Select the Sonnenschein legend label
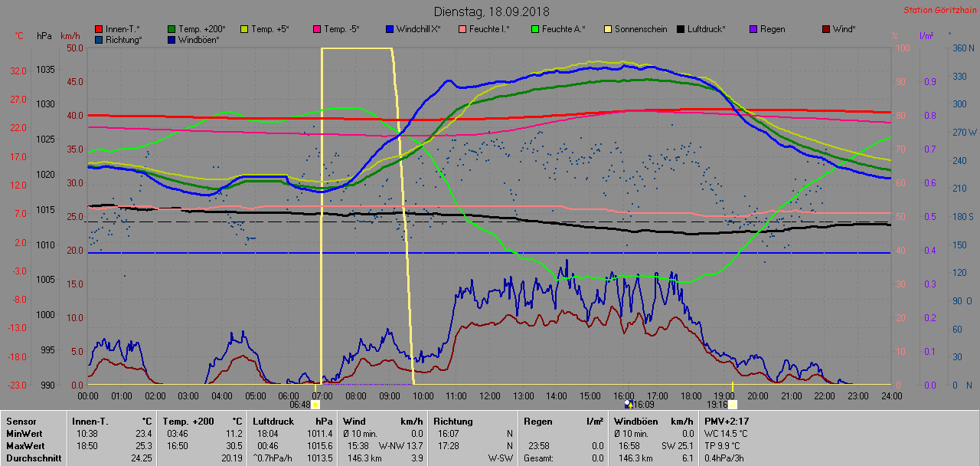Screen dimensions: 980x466 pyautogui.click(x=640, y=29)
